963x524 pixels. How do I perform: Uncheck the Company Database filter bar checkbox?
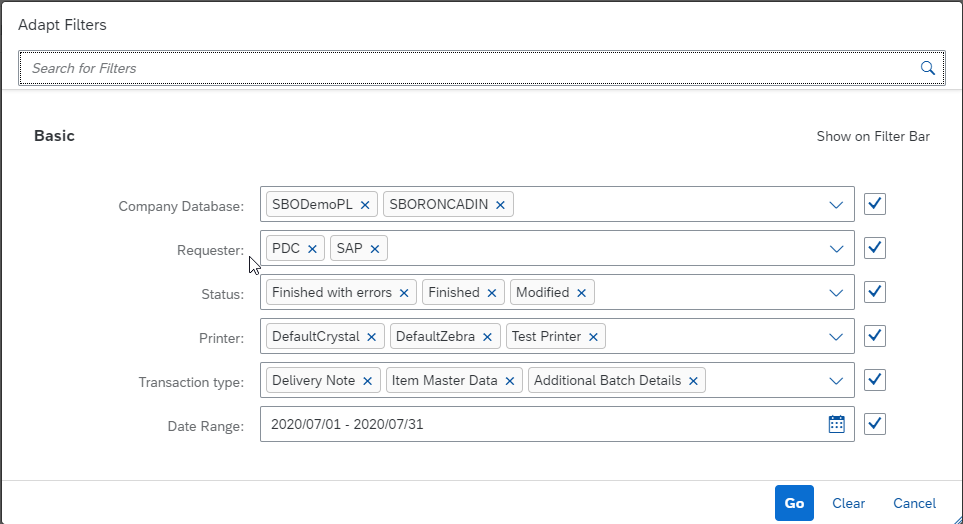coord(875,204)
